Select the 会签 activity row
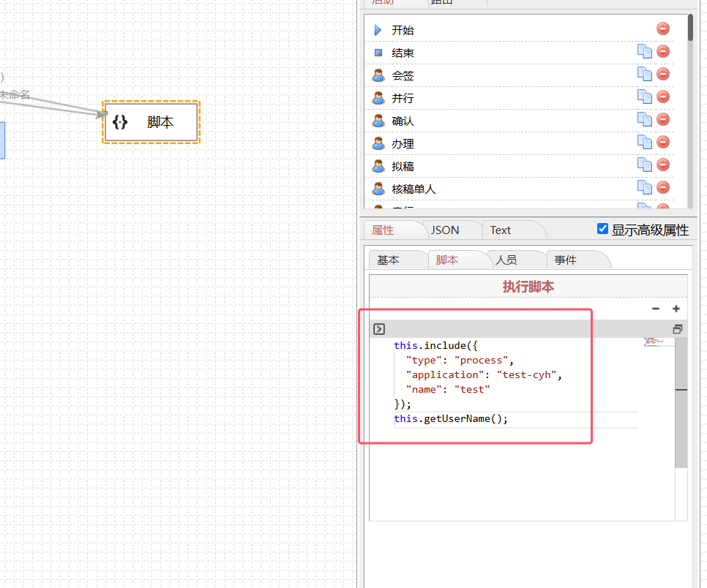 (x=520, y=76)
